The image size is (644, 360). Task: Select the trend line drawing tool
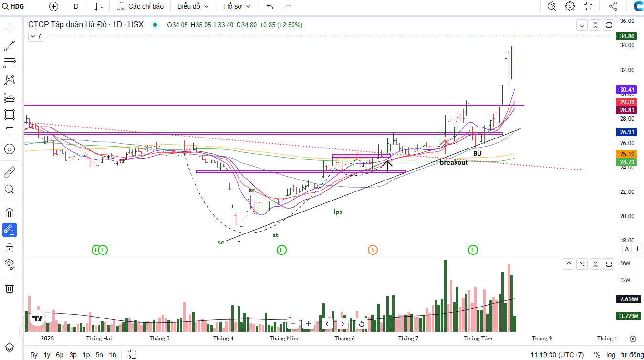coord(10,46)
